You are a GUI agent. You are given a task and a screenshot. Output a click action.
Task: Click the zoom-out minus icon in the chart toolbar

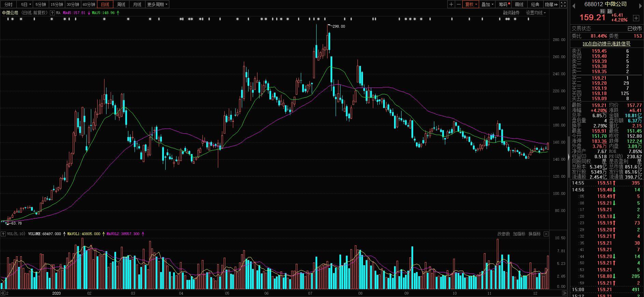click(459, 4)
